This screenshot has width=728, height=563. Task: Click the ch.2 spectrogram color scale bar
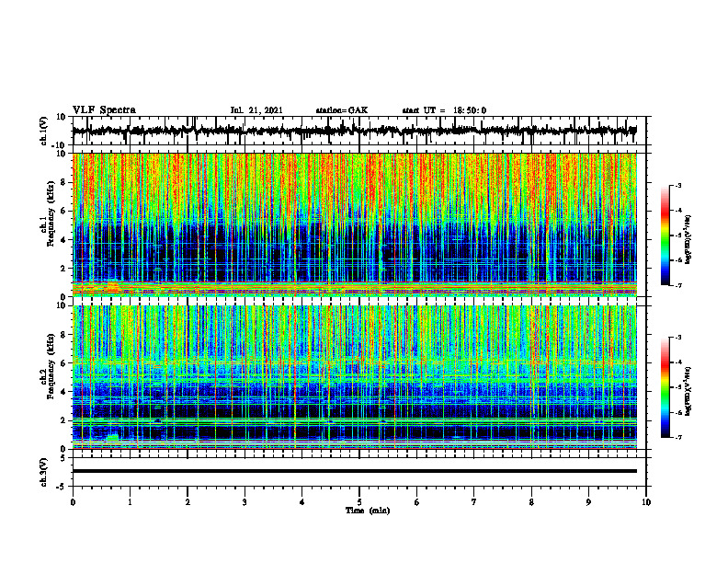[665, 387]
